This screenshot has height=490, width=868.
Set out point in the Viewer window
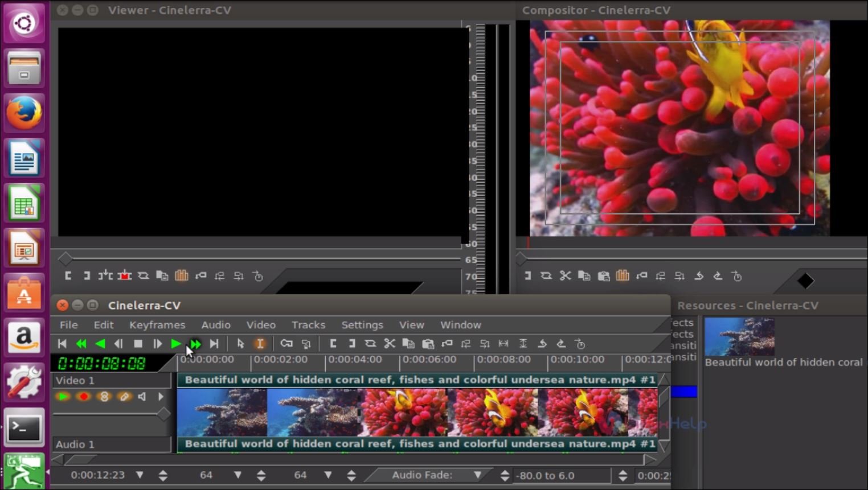tap(87, 276)
